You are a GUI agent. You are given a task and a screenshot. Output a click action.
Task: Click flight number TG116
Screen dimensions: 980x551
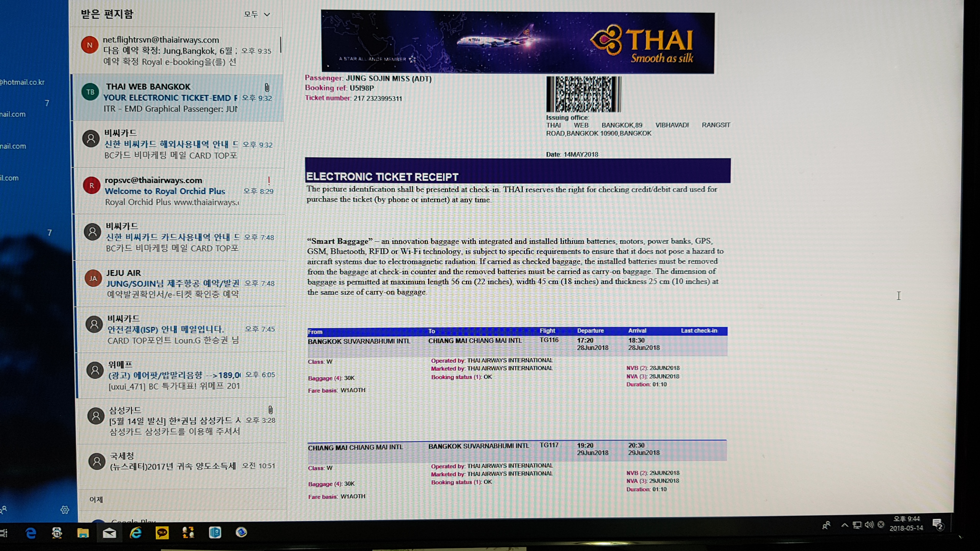[549, 340]
